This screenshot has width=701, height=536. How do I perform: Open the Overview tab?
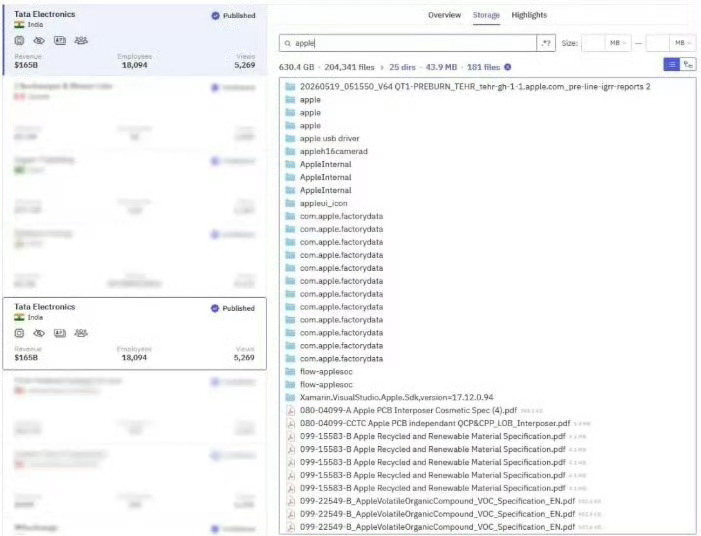pos(444,15)
